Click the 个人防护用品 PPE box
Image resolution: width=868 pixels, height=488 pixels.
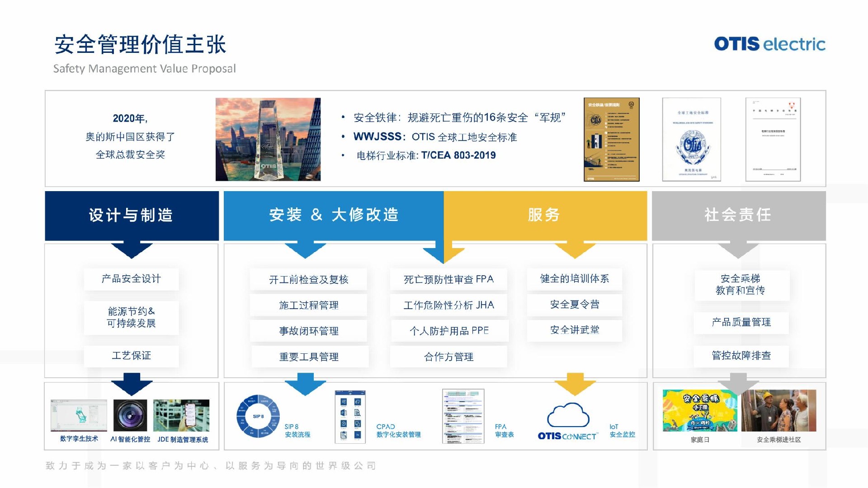point(449,331)
